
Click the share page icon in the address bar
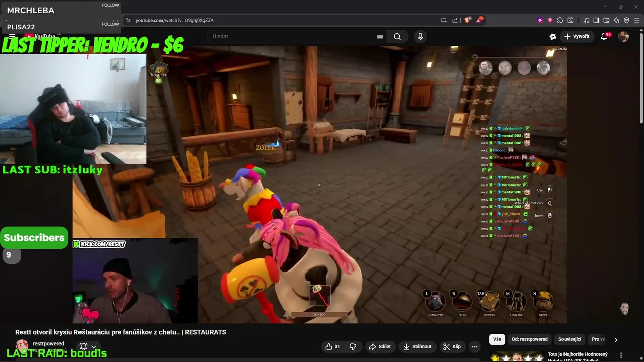coord(455,20)
